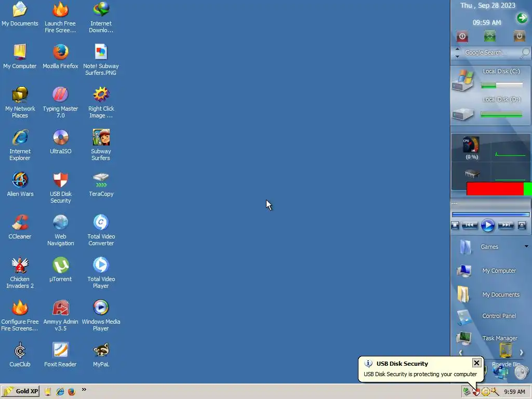The image size is (532, 399).
Task: Click the orange power sidebar button
Action: pos(519,36)
